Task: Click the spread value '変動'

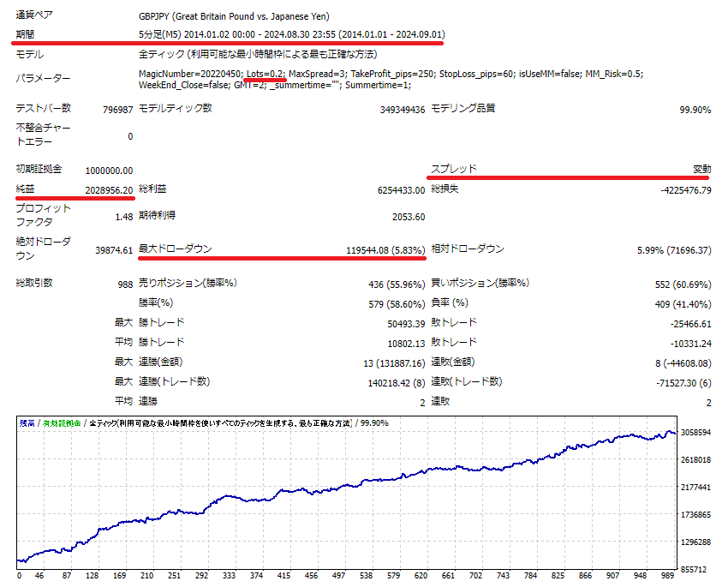Action: point(702,169)
